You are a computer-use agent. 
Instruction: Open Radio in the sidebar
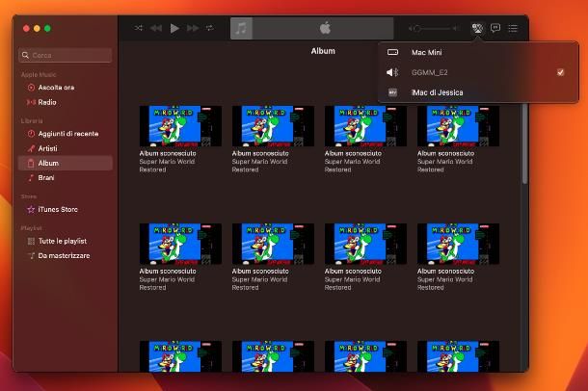click(x=66, y=102)
